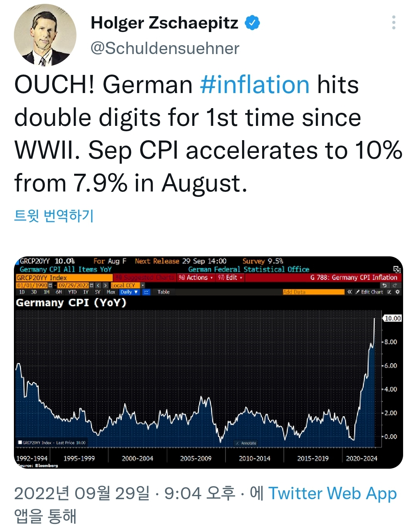This screenshot has width=417, height=532.
Task: Open the #inflation hashtag
Action: tap(255, 85)
